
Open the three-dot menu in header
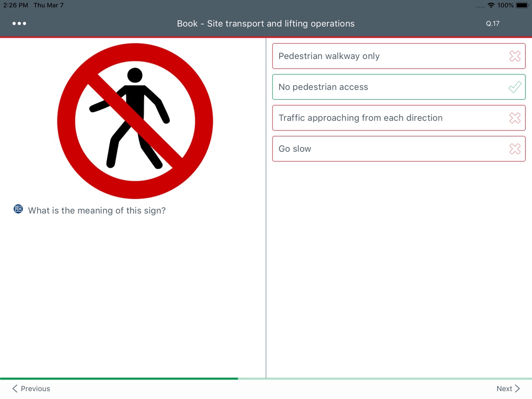point(19,23)
